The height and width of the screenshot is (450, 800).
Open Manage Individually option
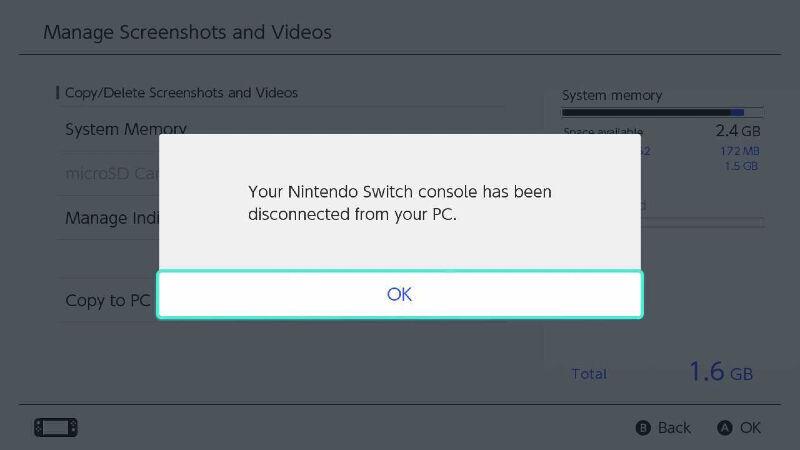112,218
